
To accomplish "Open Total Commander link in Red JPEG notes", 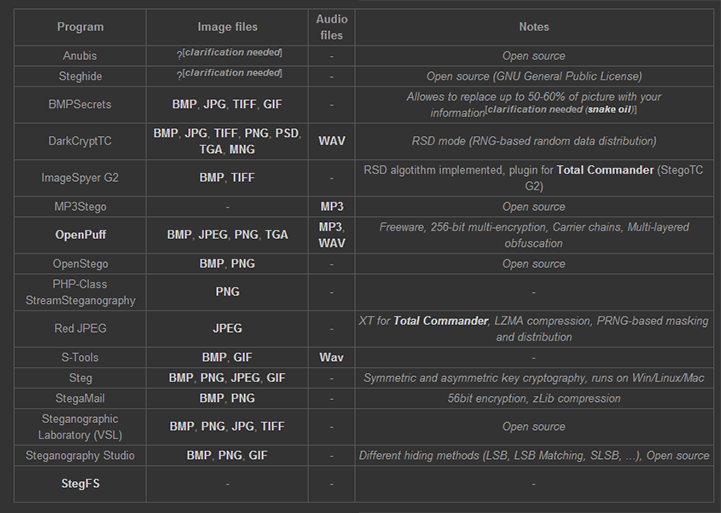I will [x=441, y=321].
